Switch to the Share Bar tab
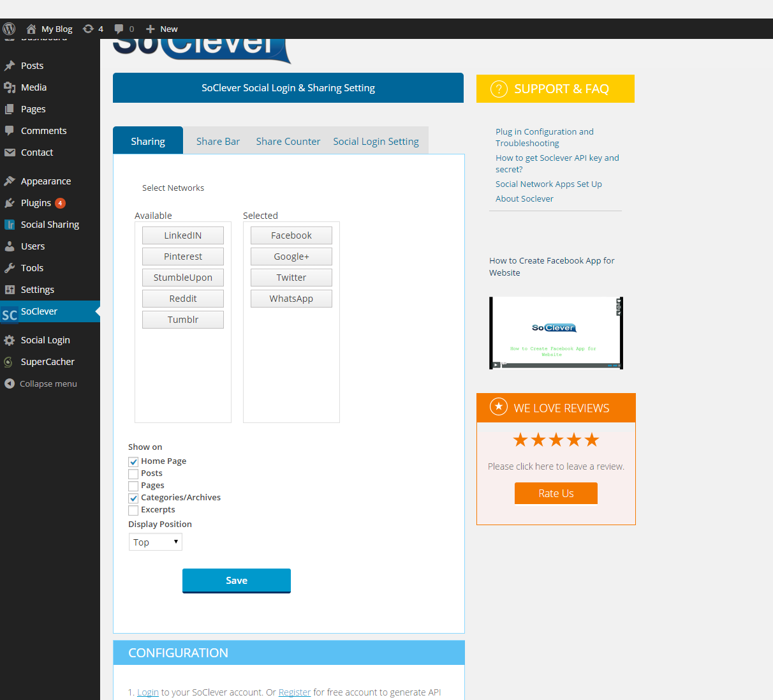Viewport: 773px width, 700px height. click(x=217, y=141)
